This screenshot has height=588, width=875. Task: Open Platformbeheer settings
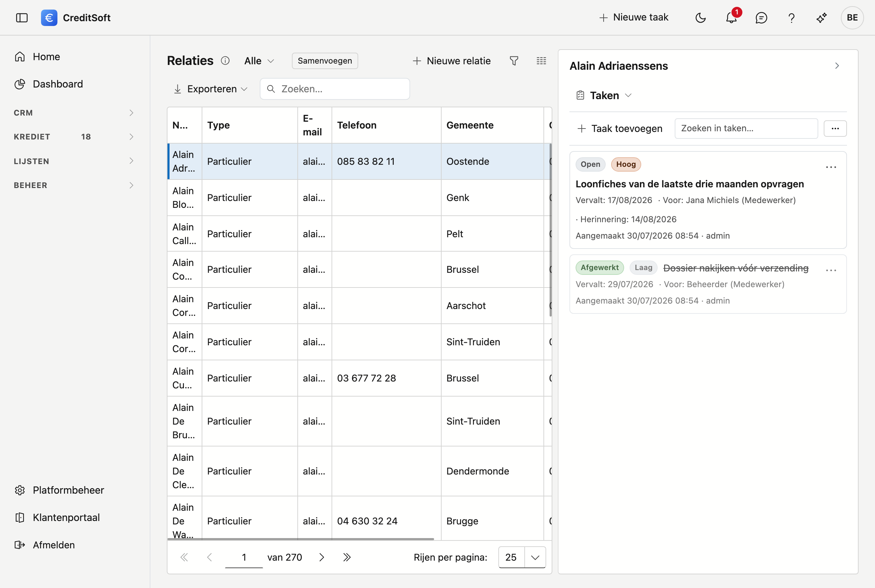(68, 490)
